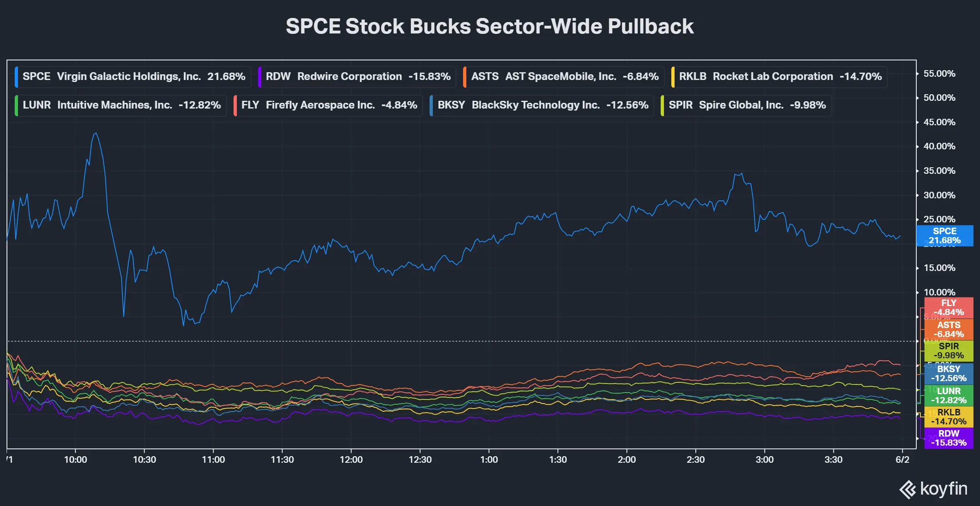This screenshot has height=506, width=980.
Task: Click the purple RDW -15.83% axis tag
Action: tap(949, 438)
